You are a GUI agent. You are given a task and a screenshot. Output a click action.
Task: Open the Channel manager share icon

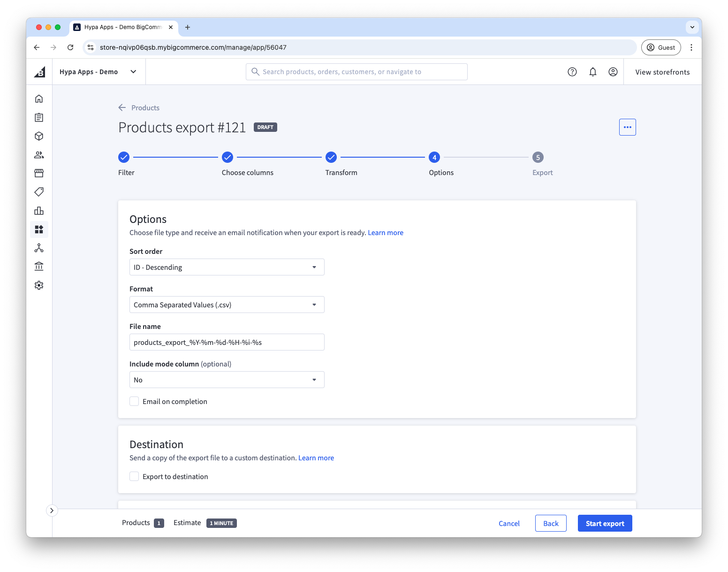point(39,248)
